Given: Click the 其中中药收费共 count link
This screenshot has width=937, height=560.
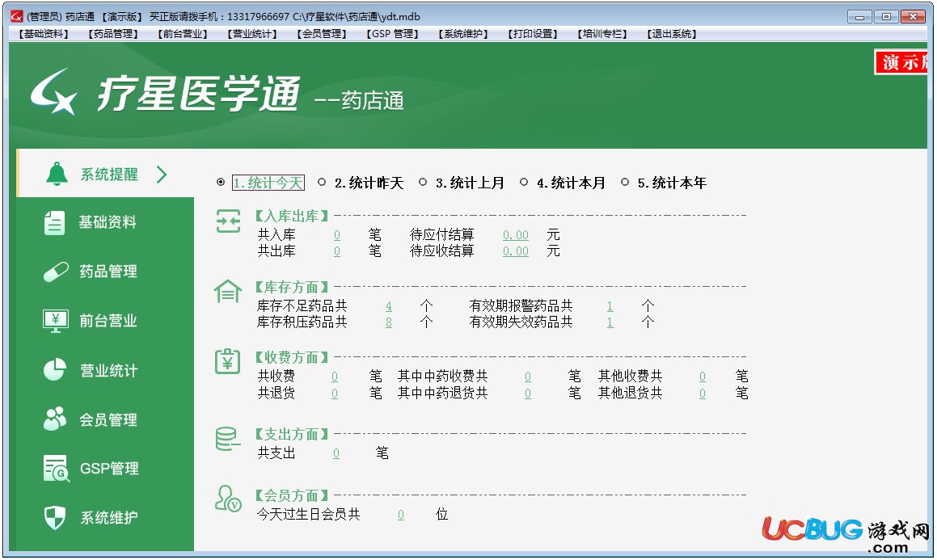Looking at the screenshot, I should click(528, 377).
